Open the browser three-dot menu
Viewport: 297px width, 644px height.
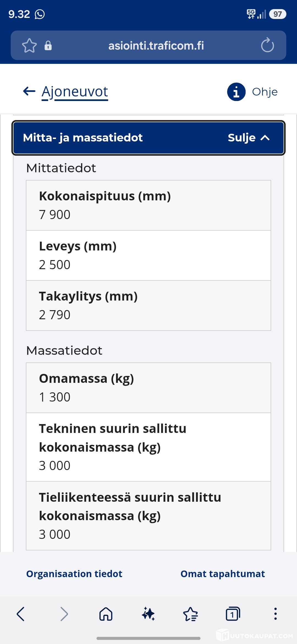(x=275, y=614)
